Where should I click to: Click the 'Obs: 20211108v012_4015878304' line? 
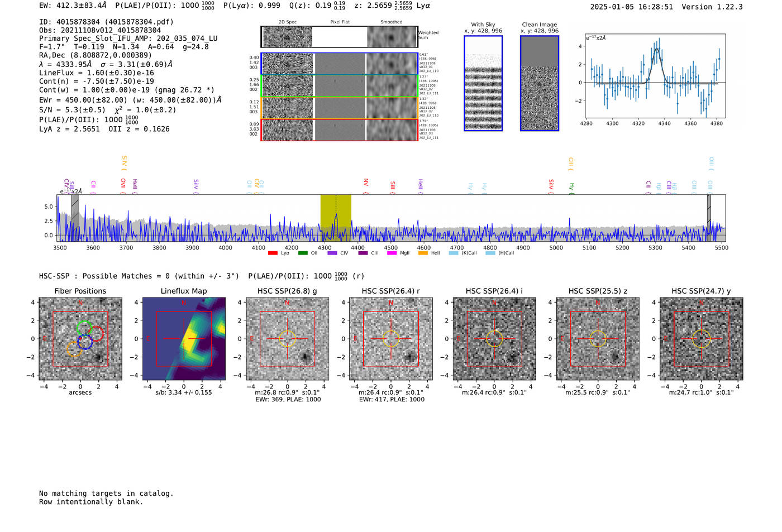click(100, 30)
